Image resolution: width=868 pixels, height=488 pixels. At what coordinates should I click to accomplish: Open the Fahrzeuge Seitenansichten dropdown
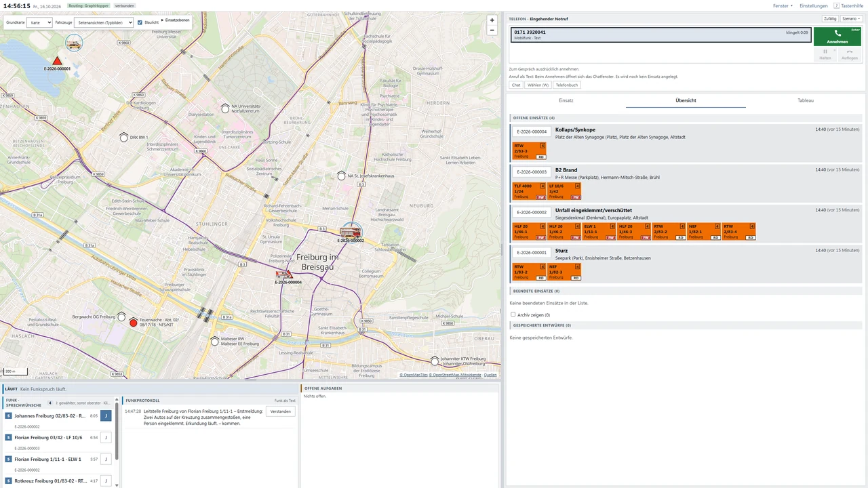click(104, 22)
